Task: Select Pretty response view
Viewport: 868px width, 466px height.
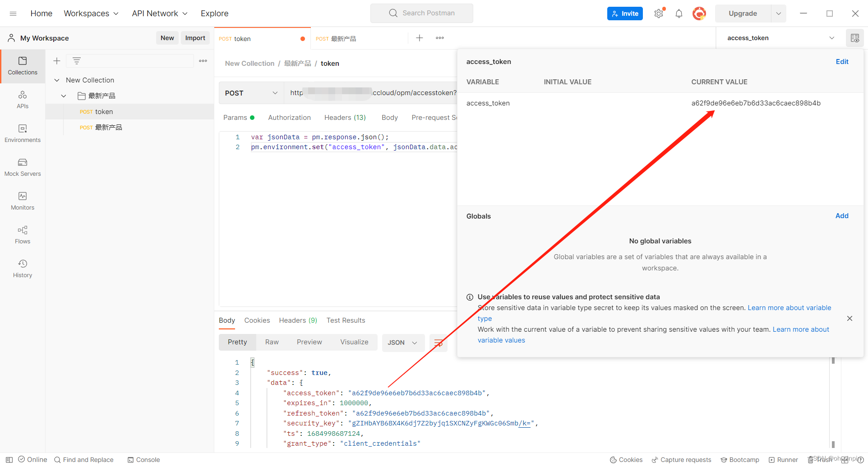Action: (237, 343)
